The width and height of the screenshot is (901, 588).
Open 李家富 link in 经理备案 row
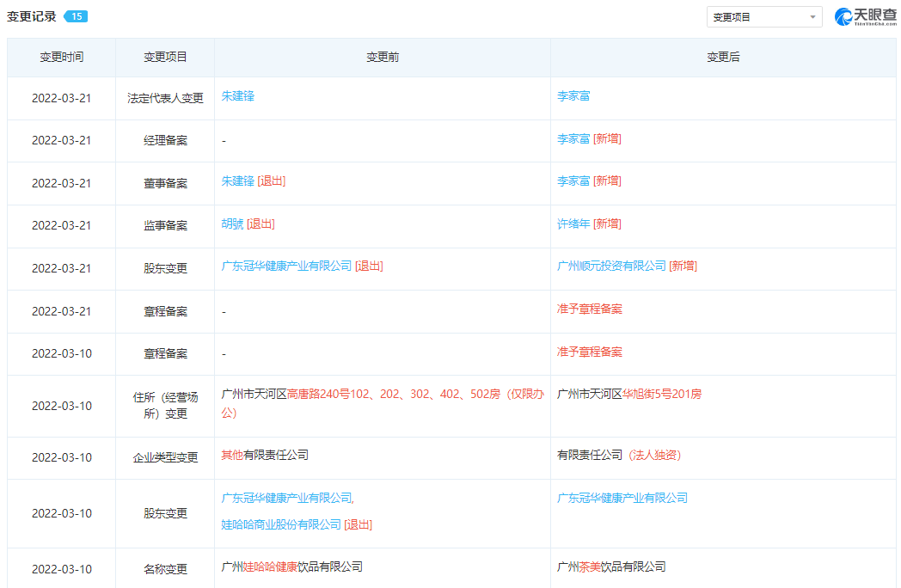tap(573, 138)
